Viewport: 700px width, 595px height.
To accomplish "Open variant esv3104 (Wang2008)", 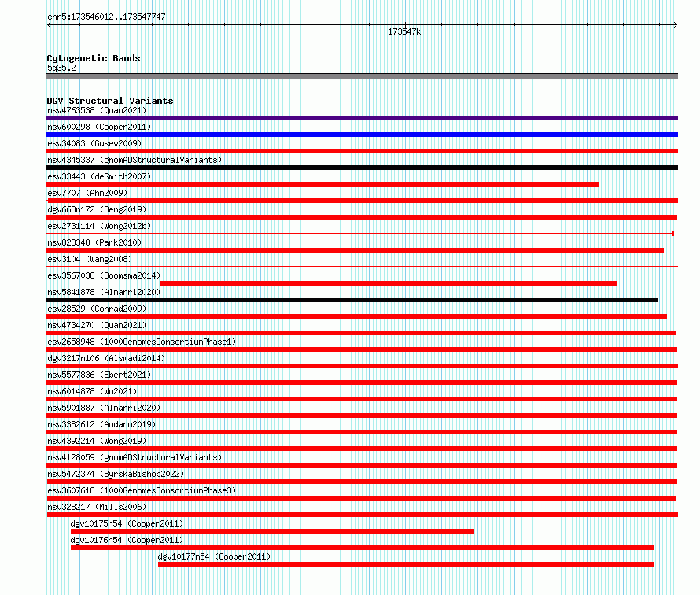I will [90, 259].
